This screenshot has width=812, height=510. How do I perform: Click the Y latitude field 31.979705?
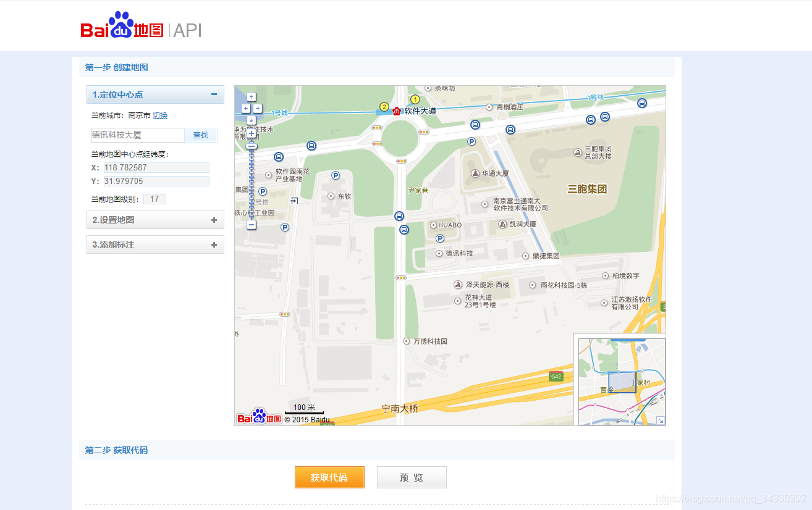156,181
